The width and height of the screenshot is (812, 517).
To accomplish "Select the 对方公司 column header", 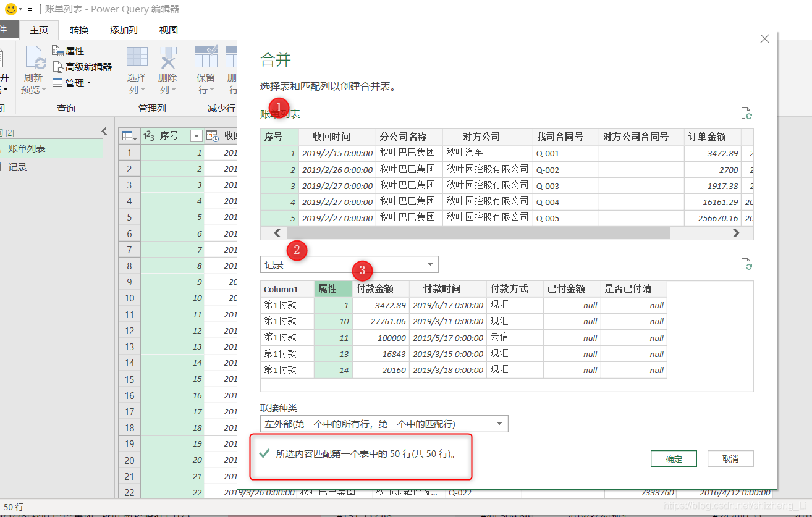I will [488, 137].
